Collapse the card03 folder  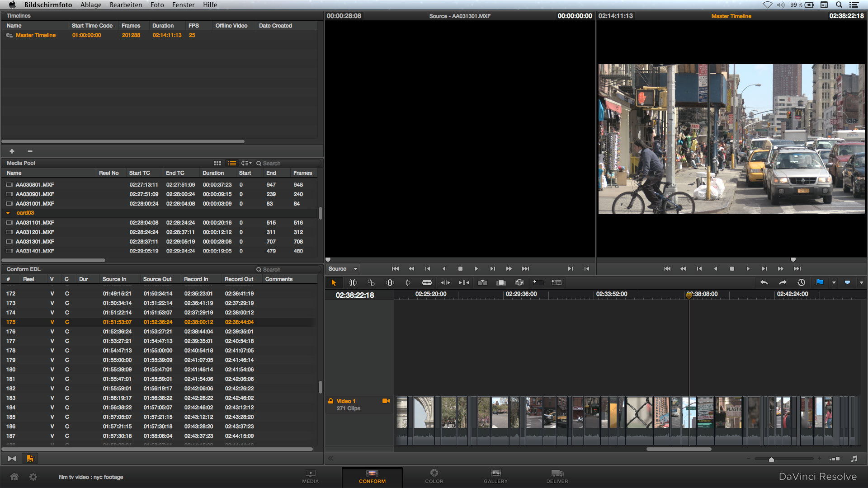tap(8, 213)
